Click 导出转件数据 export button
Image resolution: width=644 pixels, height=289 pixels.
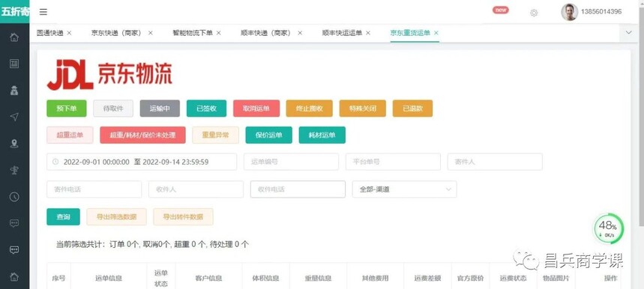(x=183, y=217)
